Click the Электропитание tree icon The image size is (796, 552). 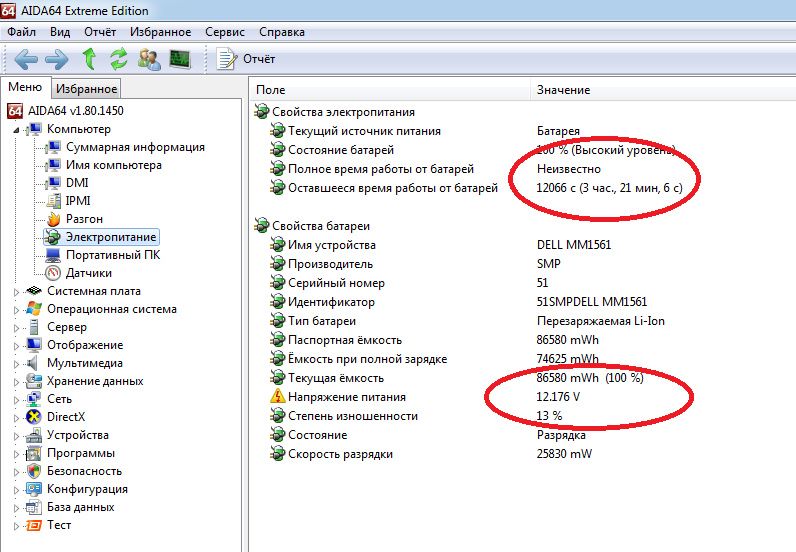point(52,237)
